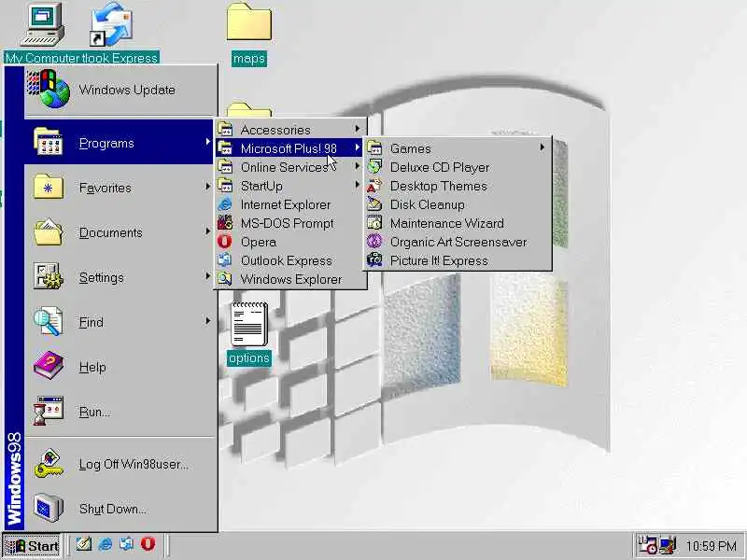
Task: Open Desktop Themes
Action: tap(458, 185)
